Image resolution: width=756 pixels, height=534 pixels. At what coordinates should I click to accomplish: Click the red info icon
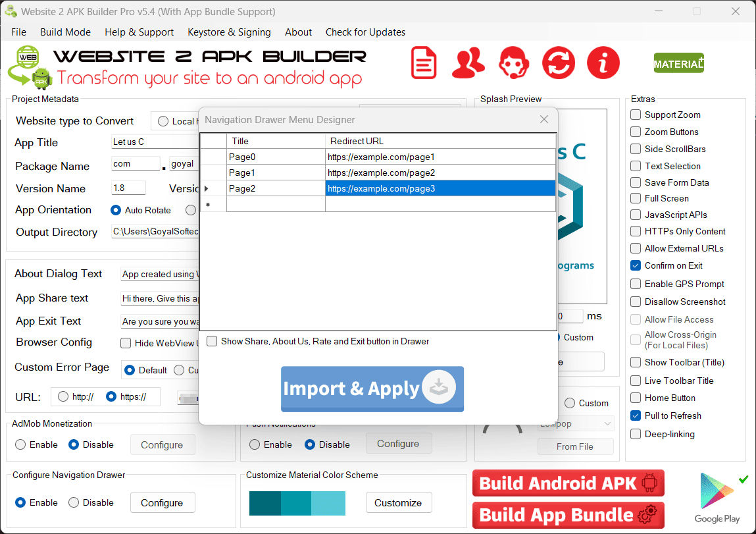point(603,62)
